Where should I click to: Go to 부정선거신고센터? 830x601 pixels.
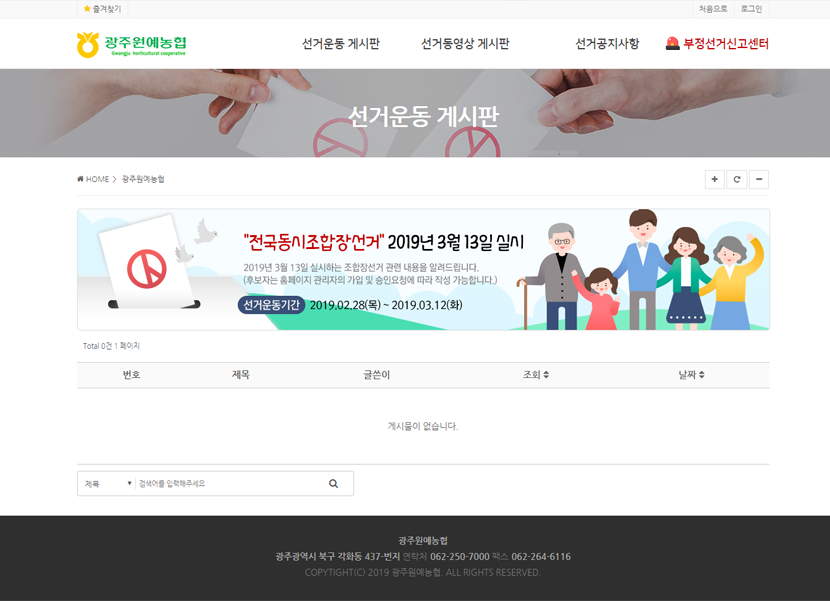click(x=725, y=44)
